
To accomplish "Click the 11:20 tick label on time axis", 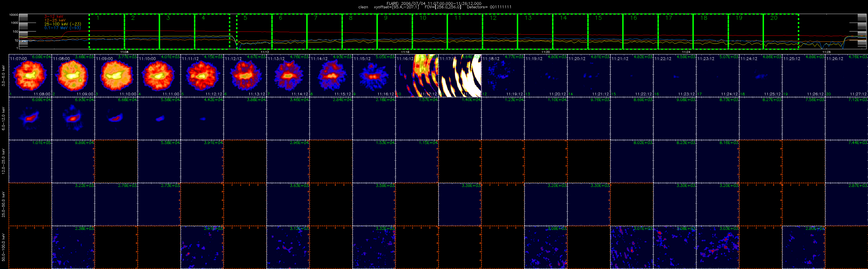I will tap(546, 52).
